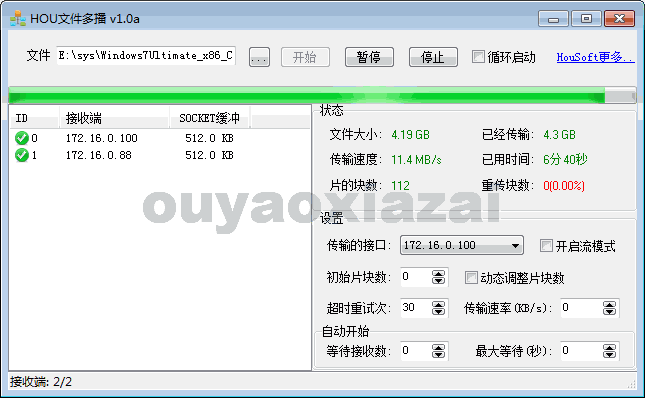Click the 初始片块数 value field
Image resolution: width=645 pixels, height=398 pixels.
click(416, 277)
